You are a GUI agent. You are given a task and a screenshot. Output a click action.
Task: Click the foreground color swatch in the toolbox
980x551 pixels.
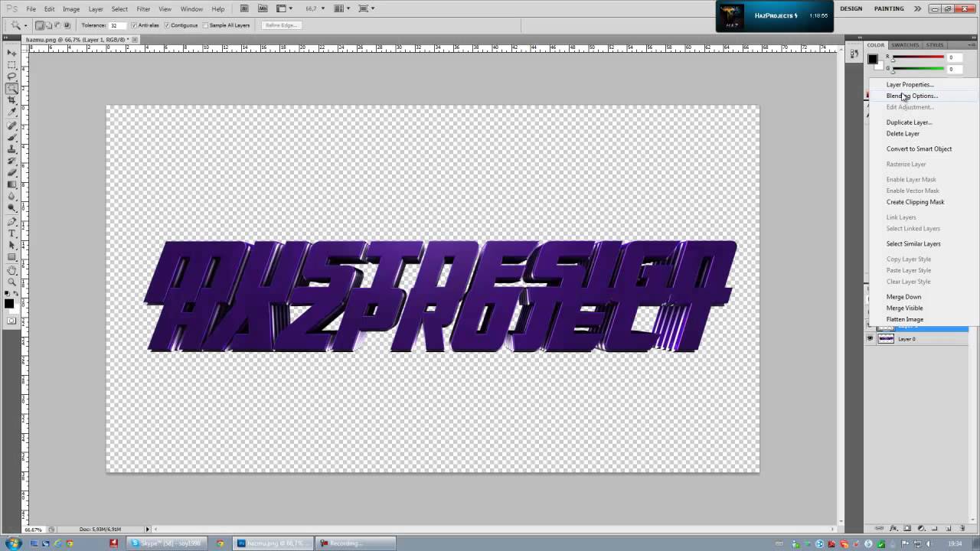[9, 304]
